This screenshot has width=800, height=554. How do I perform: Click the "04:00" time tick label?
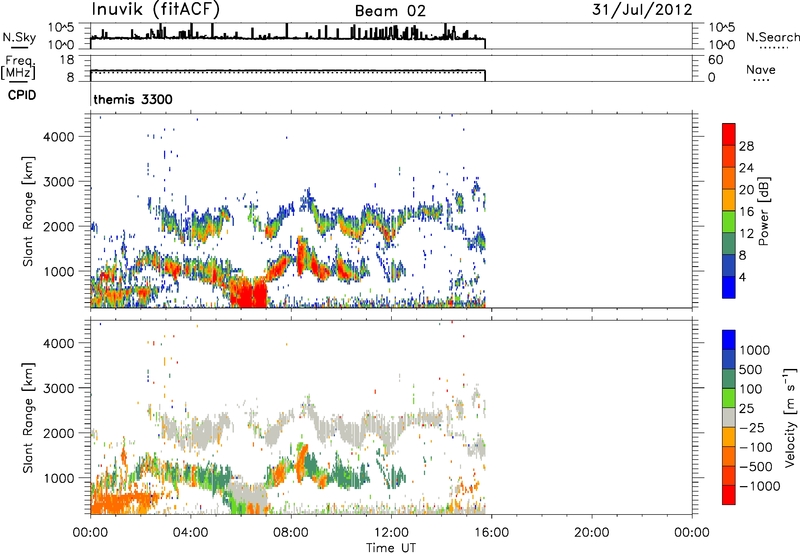pyautogui.click(x=190, y=533)
